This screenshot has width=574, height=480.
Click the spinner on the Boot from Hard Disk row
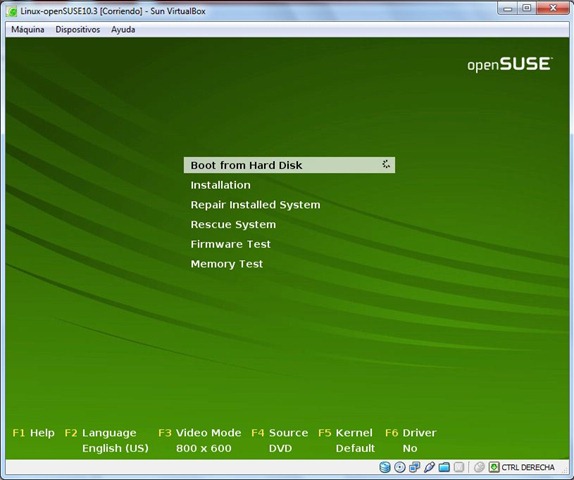tap(386, 164)
